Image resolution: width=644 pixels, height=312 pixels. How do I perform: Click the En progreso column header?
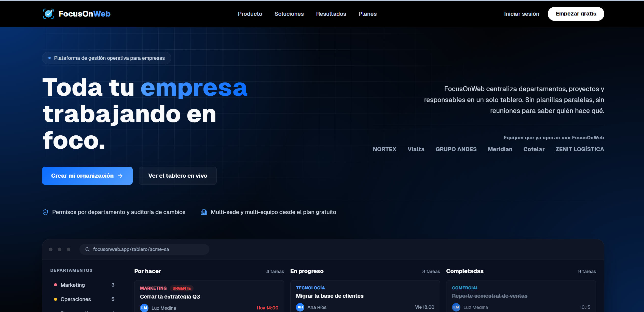pos(307,271)
